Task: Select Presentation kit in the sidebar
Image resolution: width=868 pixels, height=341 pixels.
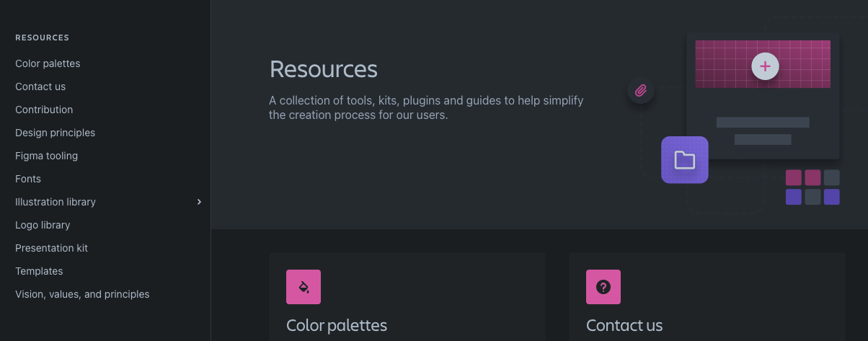Action: pos(51,248)
